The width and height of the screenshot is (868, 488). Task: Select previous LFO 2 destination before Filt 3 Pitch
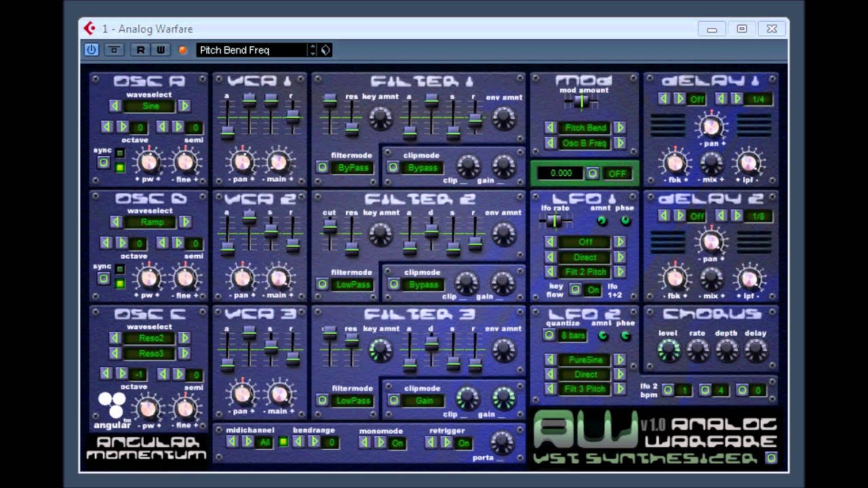pyautogui.click(x=551, y=389)
